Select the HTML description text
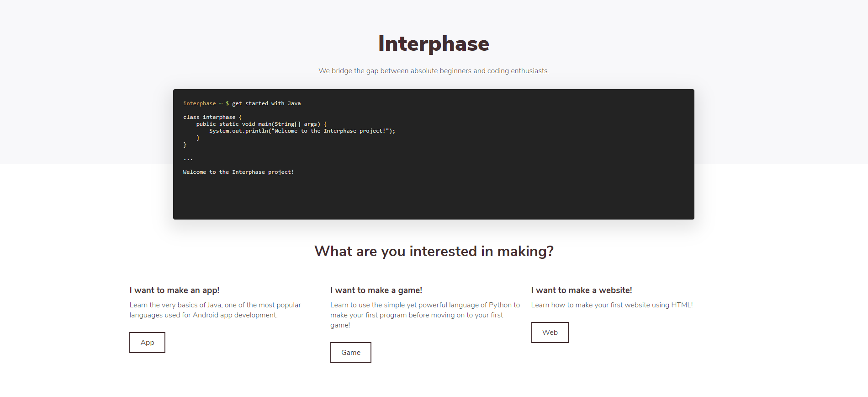Screen dimensions: 868x397 [612, 305]
